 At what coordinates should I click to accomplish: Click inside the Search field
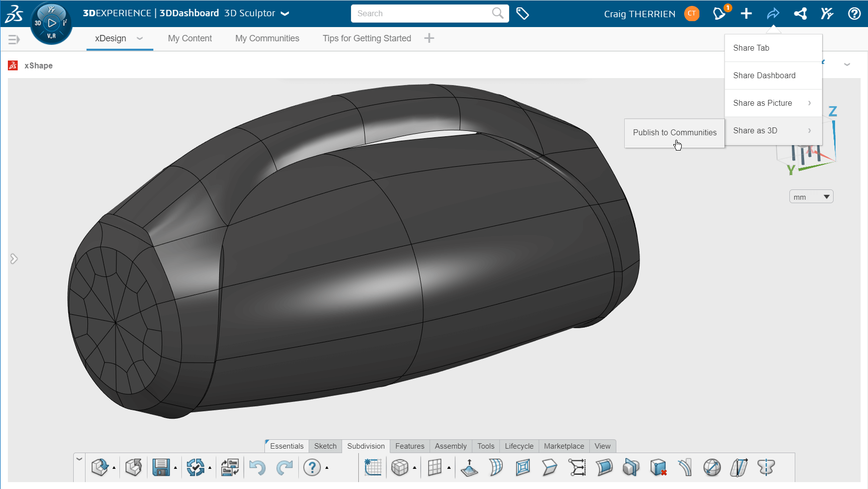pyautogui.click(x=423, y=13)
